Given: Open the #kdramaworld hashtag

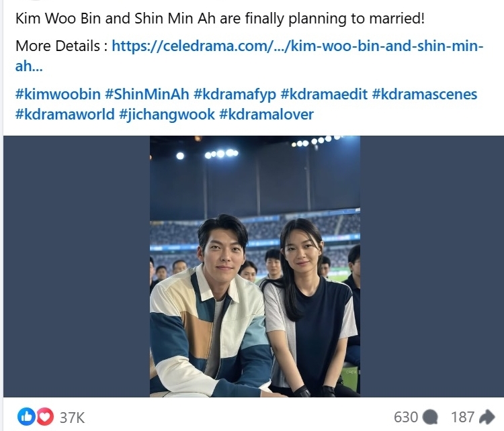Looking at the screenshot, I should (65, 114).
